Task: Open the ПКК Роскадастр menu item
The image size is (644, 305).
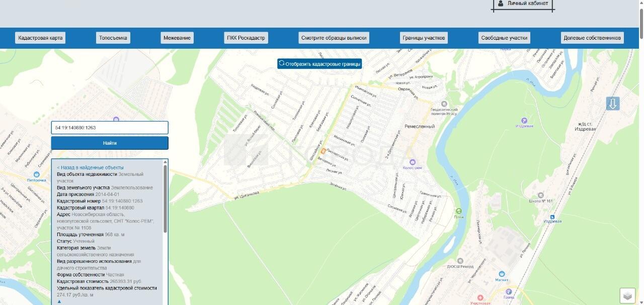Action: pos(246,38)
